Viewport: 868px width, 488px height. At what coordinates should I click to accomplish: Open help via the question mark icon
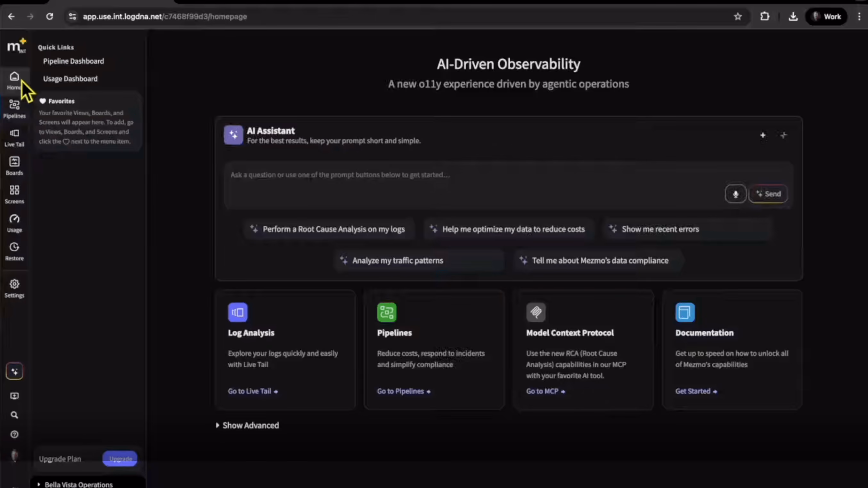click(x=14, y=435)
